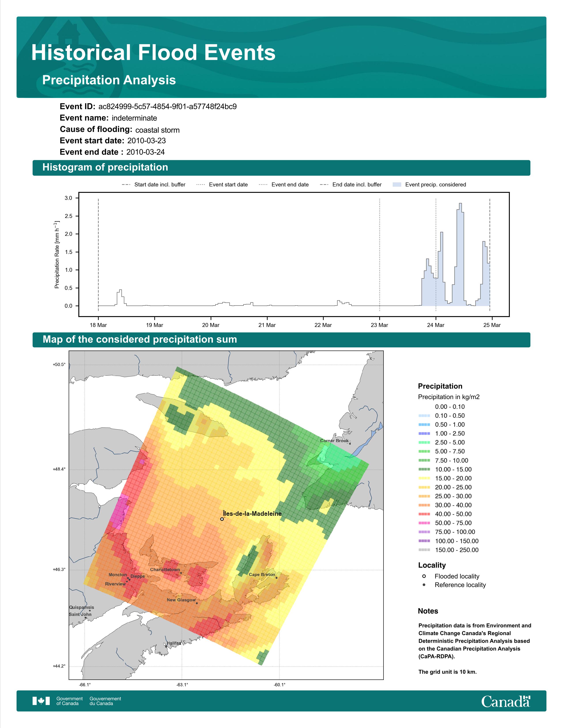Click the 18 Mar axis label
This screenshot has width=563, height=728.
98,325
